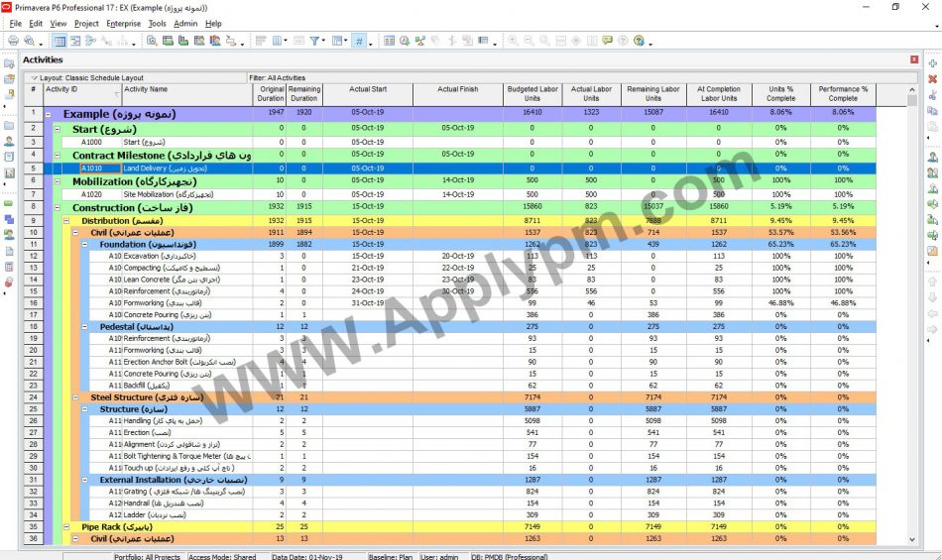Screen dimensions: 942x560
Task: Collapse the Start (شروع) group
Action: tap(58, 129)
